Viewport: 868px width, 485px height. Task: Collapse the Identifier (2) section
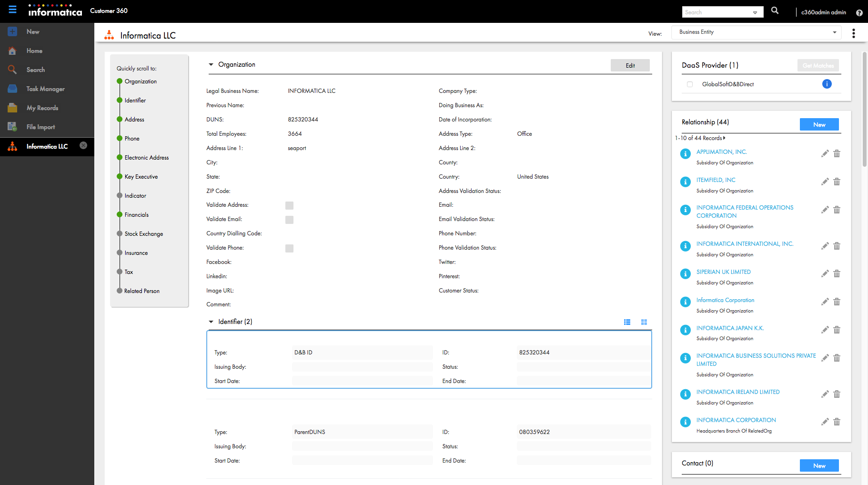point(211,322)
